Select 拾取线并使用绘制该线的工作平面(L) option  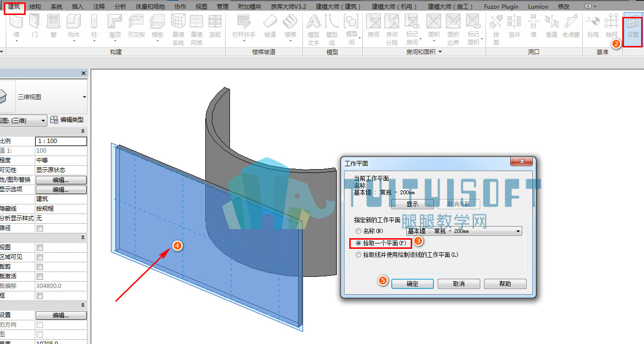[358, 255]
